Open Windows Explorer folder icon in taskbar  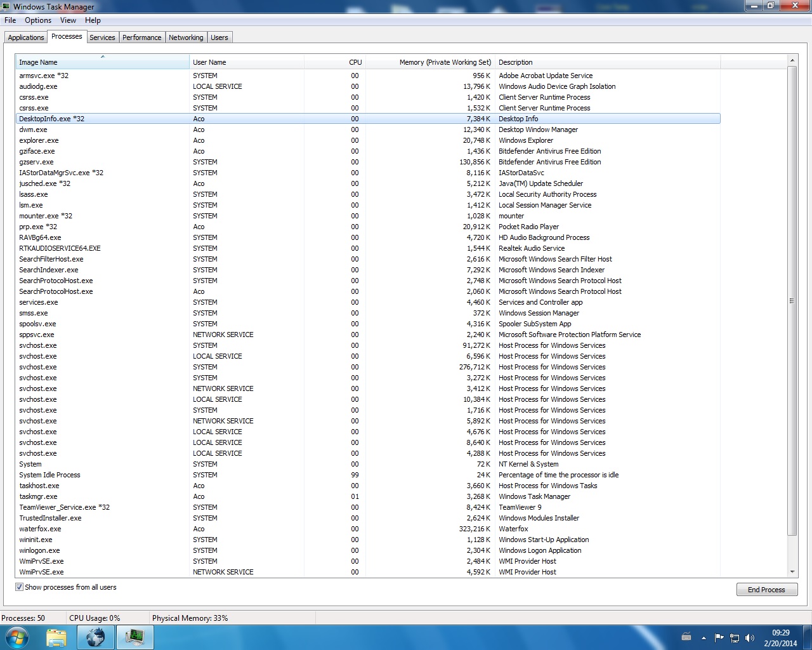coord(56,637)
